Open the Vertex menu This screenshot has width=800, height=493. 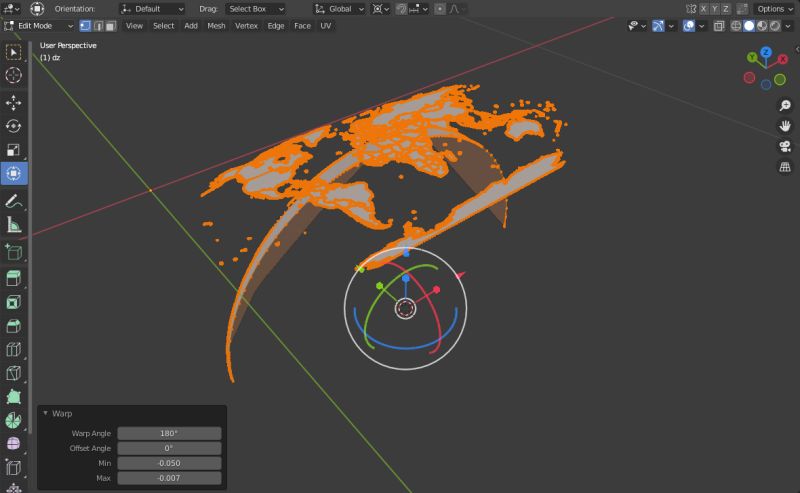246,26
